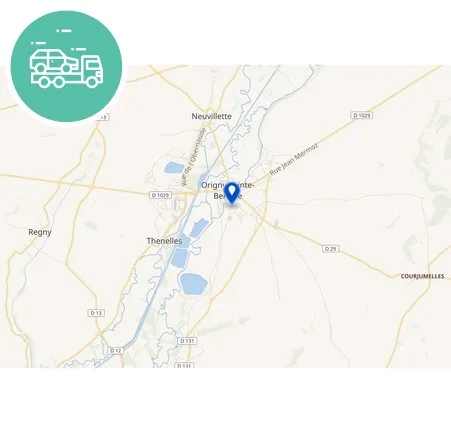451x433 pixels.
Task: Click the D 131 road shield
Action: coord(187,341)
